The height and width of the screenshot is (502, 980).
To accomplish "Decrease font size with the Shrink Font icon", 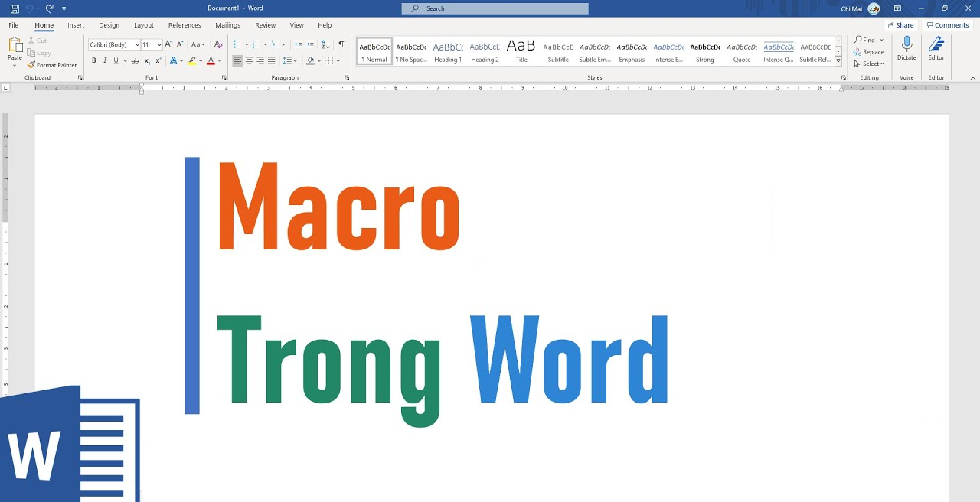I will tap(181, 44).
